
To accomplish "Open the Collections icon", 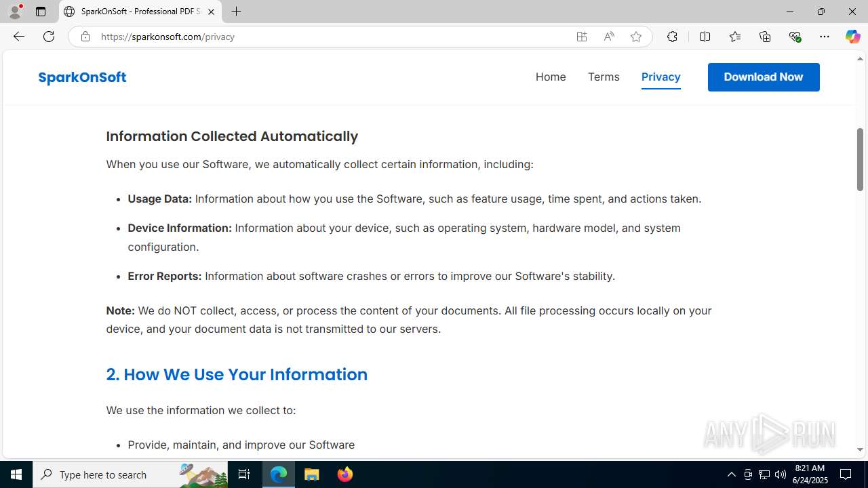I will (765, 37).
